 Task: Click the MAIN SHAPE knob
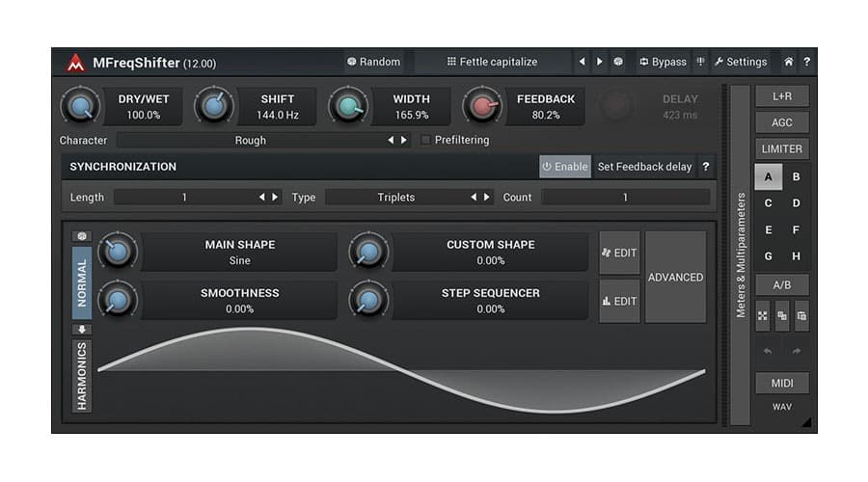tap(118, 253)
